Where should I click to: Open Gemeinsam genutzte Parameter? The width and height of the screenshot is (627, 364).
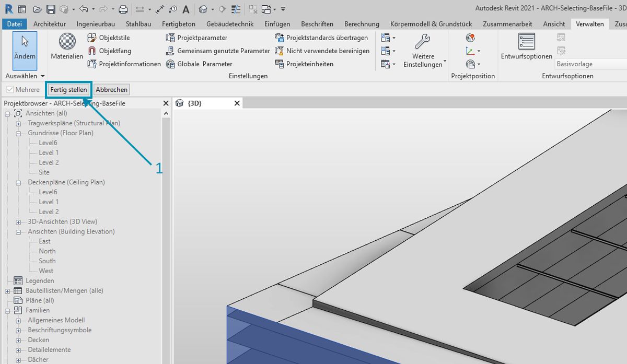coord(218,51)
